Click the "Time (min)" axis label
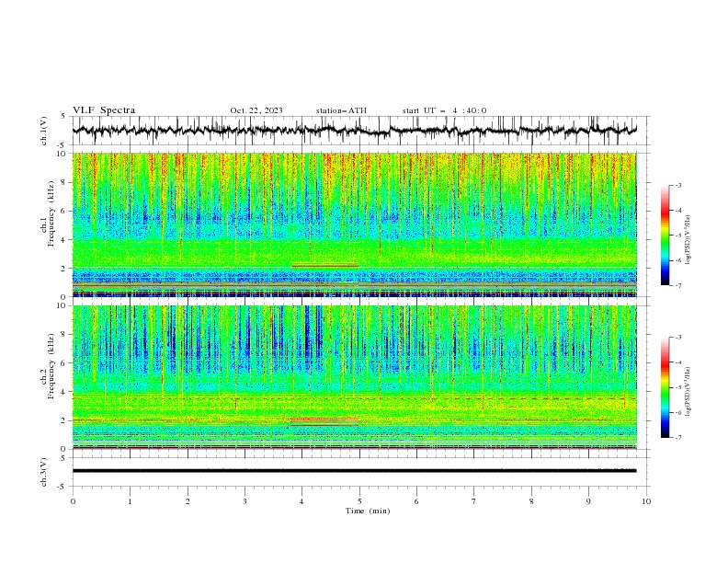 [x=368, y=511]
